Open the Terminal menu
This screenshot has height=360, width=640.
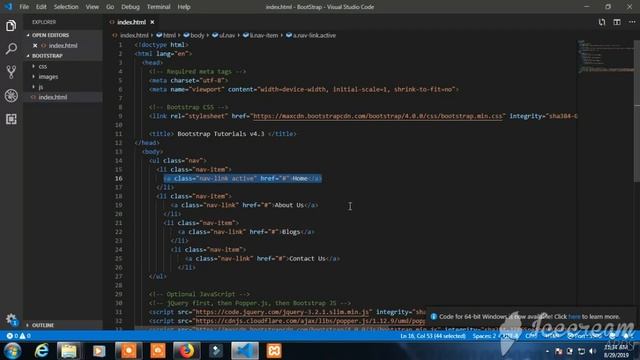pos(158,7)
